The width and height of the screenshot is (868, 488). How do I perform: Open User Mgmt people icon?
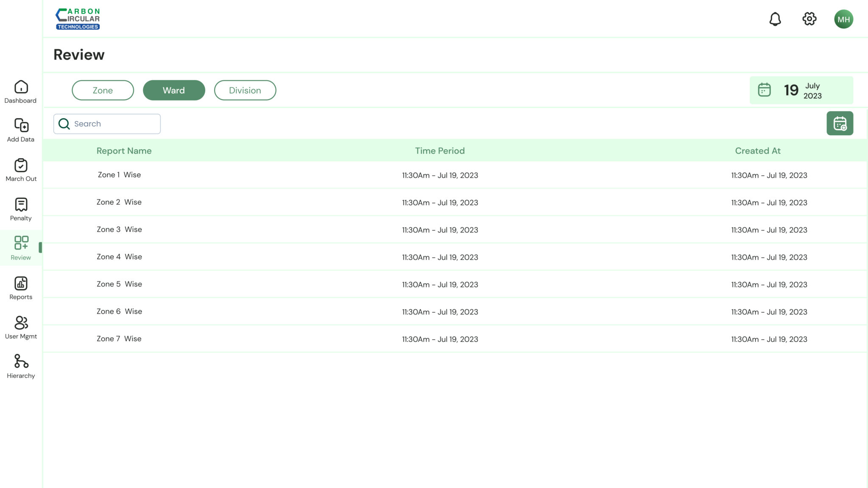tap(21, 323)
